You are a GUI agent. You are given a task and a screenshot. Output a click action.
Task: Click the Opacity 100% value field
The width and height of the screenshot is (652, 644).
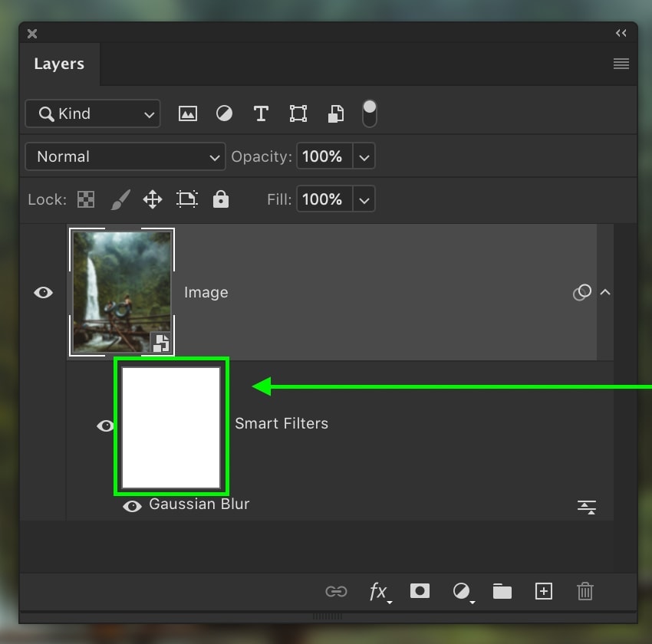coord(324,156)
